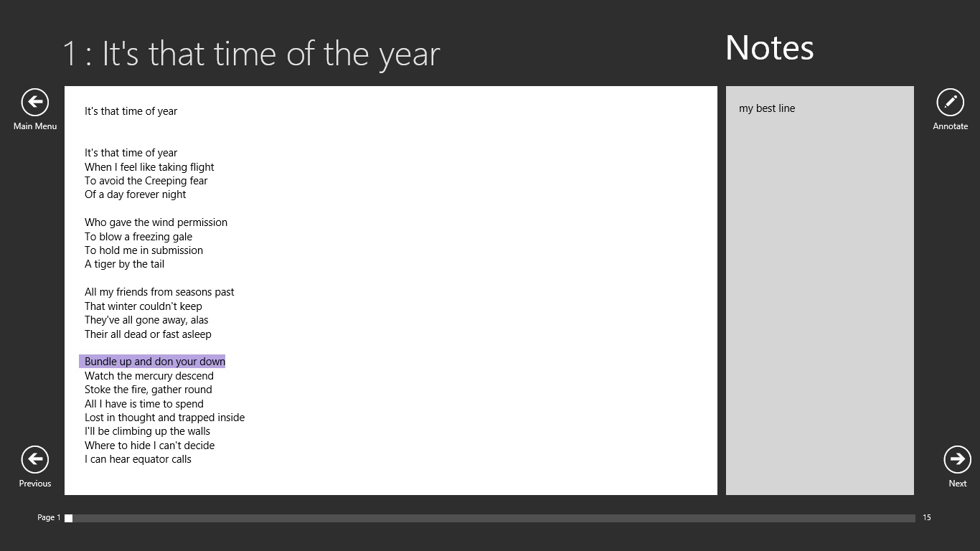The width and height of the screenshot is (980, 551).
Task: Click the page slider end near 15
Action: pos(912,518)
